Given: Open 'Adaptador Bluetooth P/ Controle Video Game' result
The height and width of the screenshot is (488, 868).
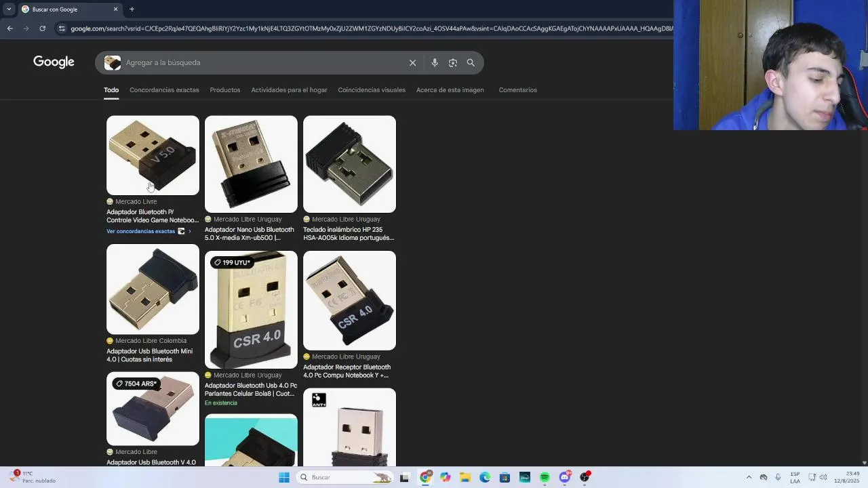Looking at the screenshot, I should coord(153,216).
